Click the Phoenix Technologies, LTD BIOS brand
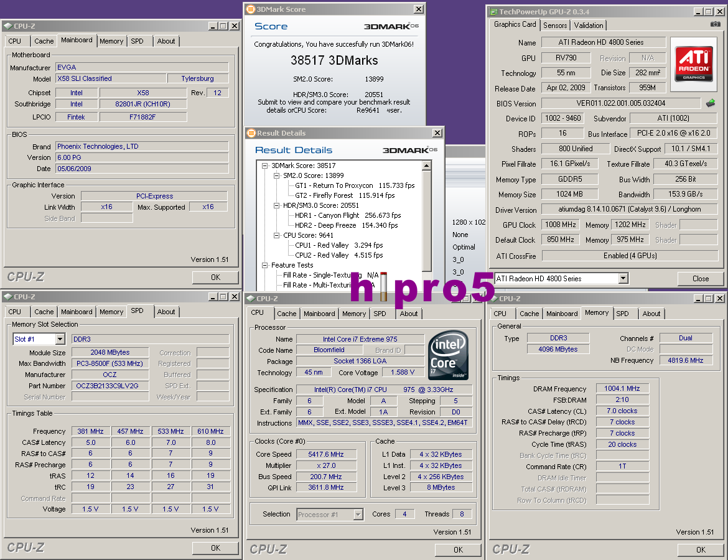 pos(142,146)
